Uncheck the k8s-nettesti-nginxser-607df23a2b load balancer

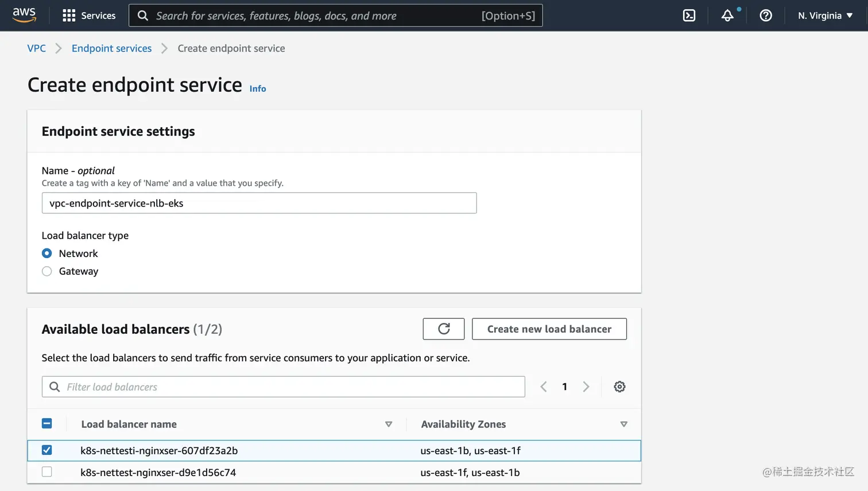(x=47, y=450)
